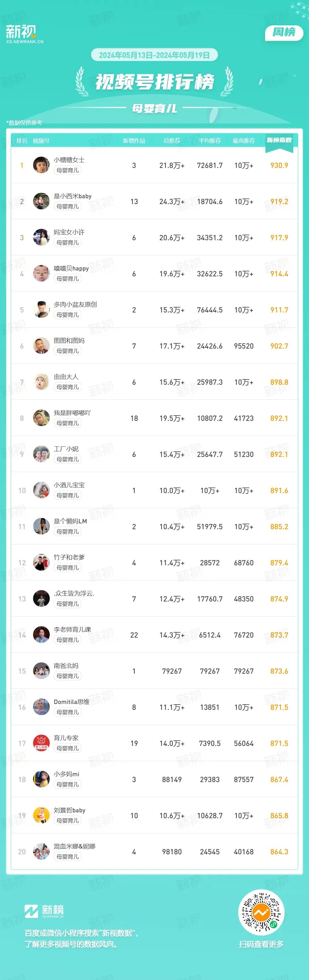Click the 妈宝女小许 account name

[69, 232]
